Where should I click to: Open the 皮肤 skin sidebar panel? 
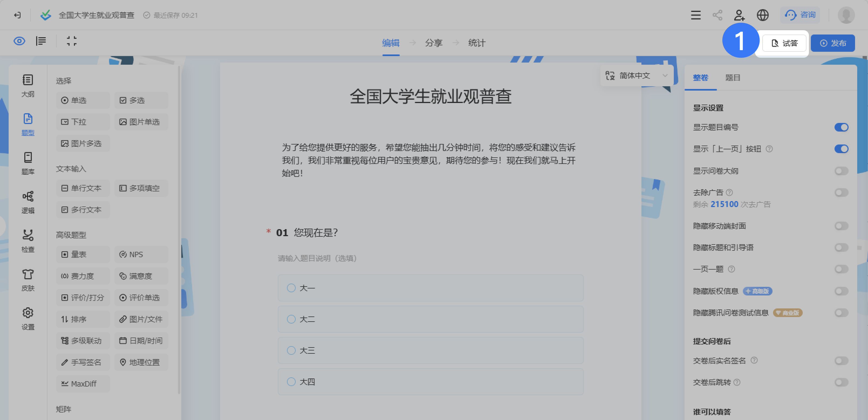pyautogui.click(x=28, y=280)
